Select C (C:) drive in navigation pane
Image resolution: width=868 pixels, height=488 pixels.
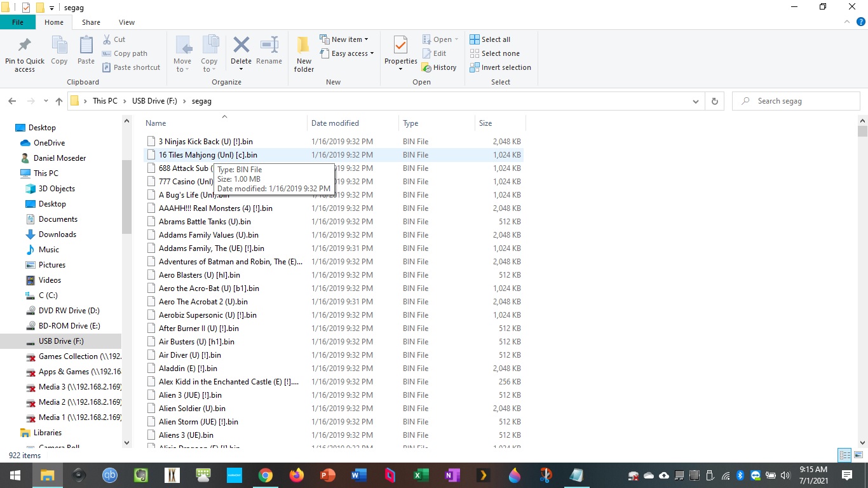point(48,295)
